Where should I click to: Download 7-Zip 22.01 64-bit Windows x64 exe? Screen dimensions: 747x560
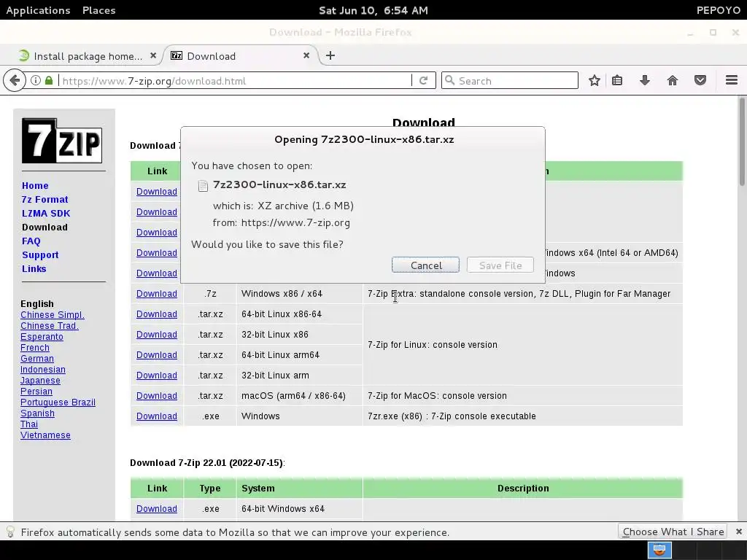click(156, 509)
